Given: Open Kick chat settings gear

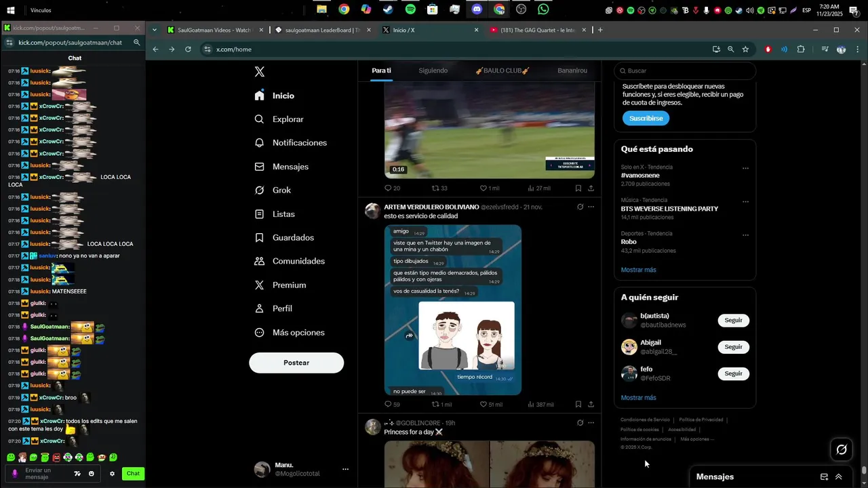Looking at the screenshot, I should 112,474.
